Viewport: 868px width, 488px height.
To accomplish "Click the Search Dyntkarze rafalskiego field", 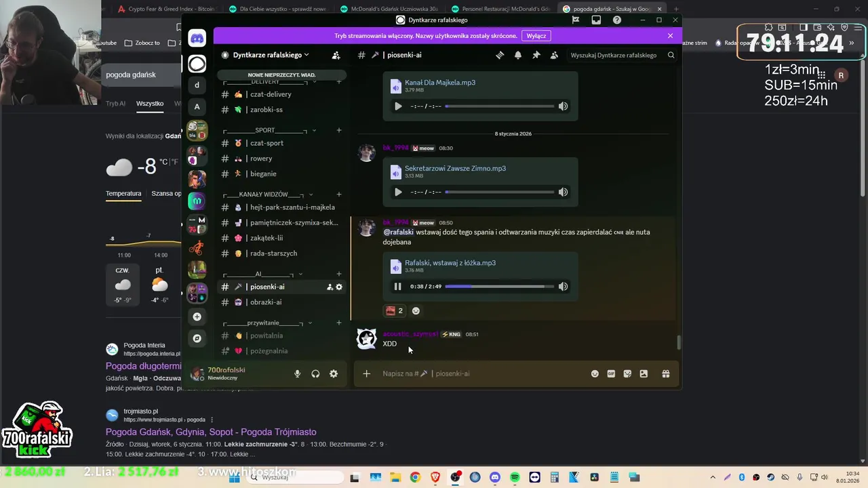I will (622, 55).
